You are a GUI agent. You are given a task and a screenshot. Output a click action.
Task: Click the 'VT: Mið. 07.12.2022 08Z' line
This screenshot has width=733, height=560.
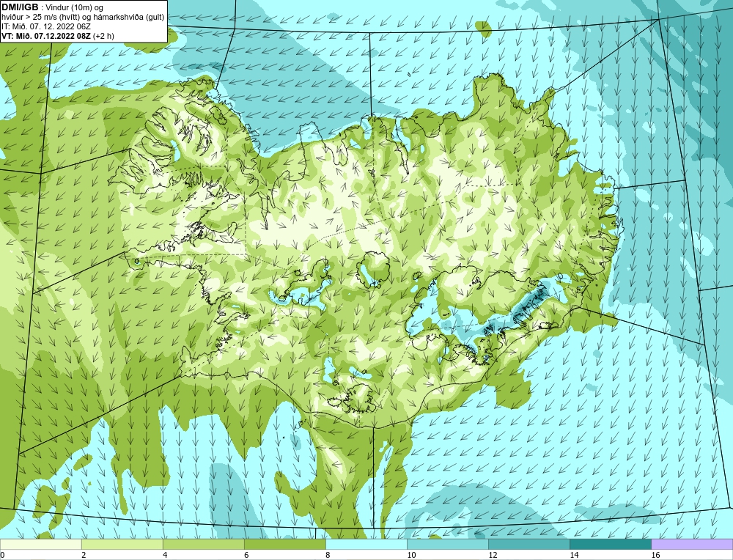46,36
